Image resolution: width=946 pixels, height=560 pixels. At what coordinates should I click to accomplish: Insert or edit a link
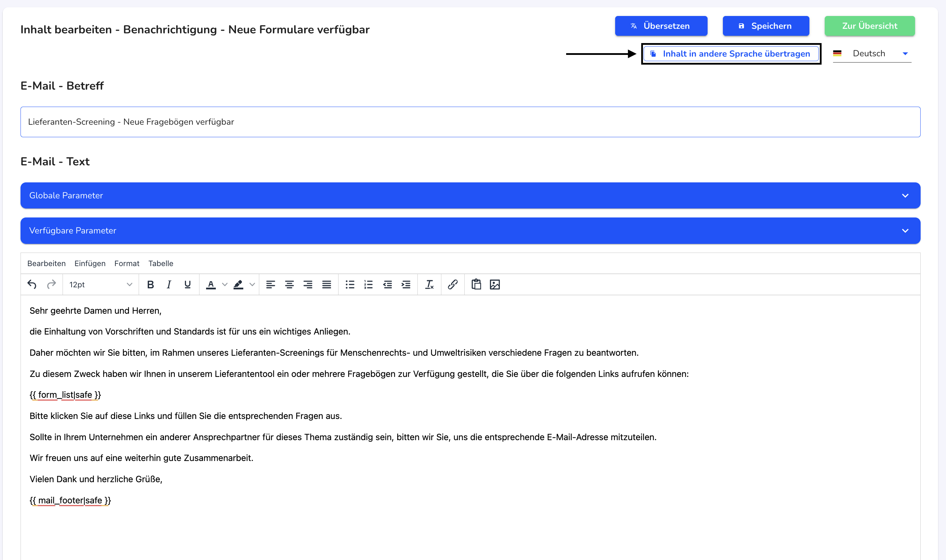coord(452,285)
